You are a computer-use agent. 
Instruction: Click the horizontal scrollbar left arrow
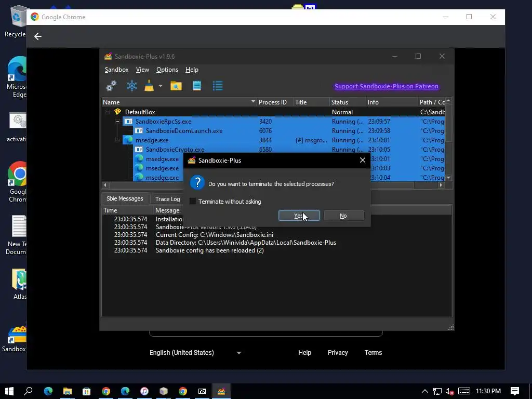[x=105, y=185]
